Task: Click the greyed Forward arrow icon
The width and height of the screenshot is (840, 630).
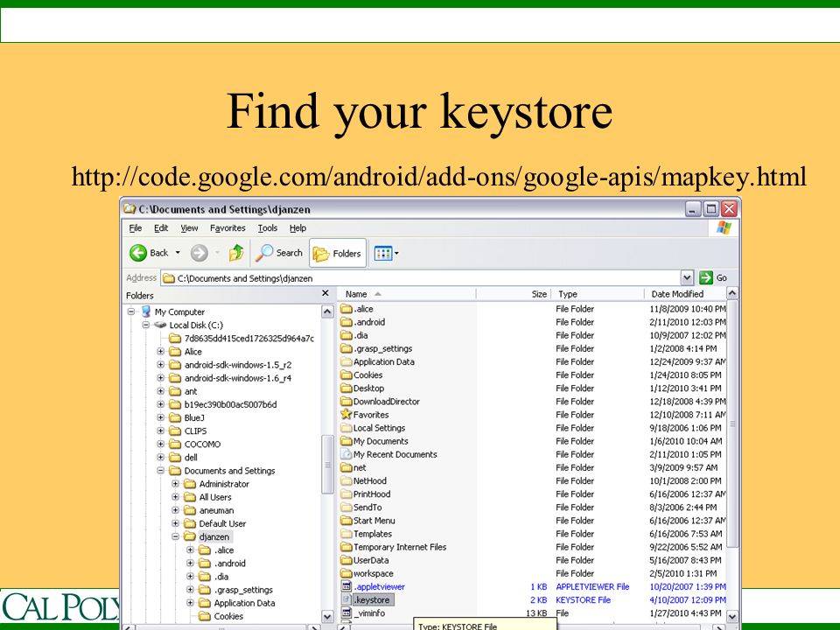Action: coord(199,253)
